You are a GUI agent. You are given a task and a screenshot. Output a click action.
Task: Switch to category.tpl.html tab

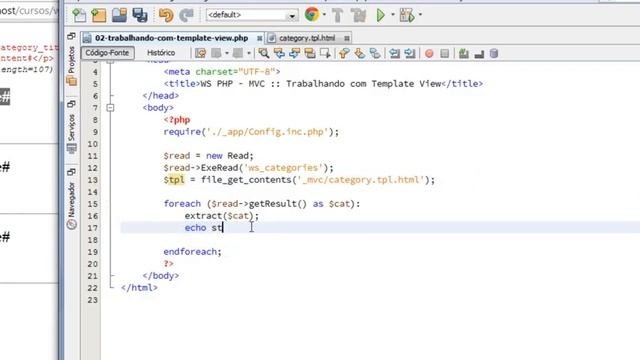coord(307,38)
